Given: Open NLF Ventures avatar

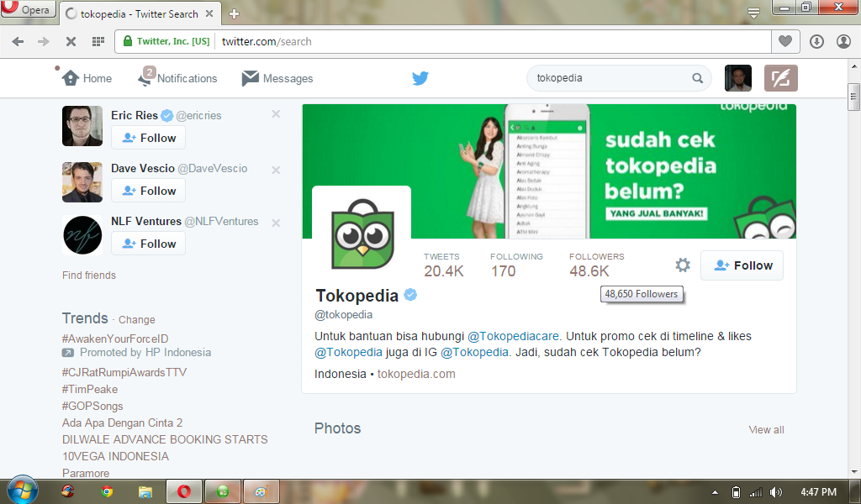Looking at the screenshot, I should point(82,235).
